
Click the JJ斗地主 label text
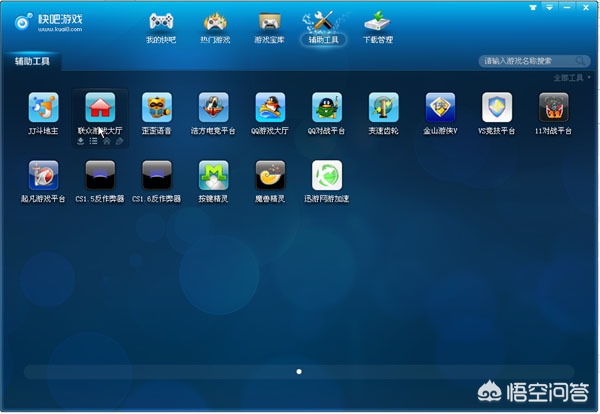tap(43, 131)
